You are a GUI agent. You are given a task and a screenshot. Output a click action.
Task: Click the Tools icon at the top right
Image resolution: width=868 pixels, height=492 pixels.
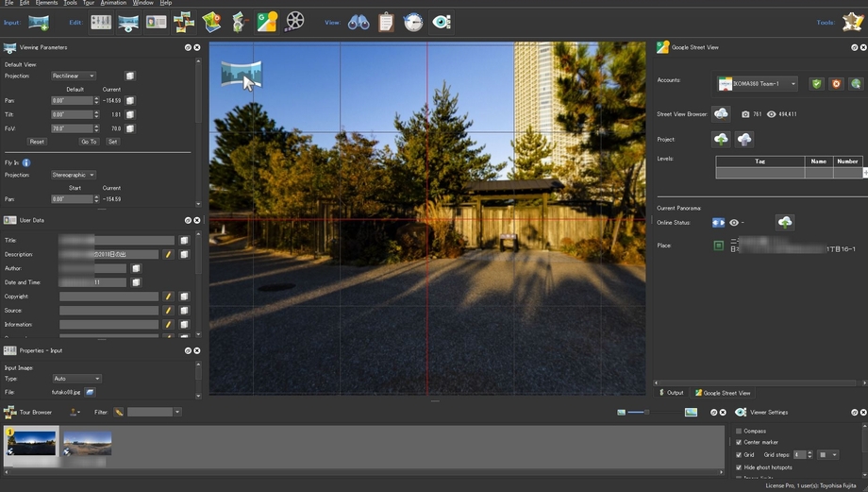[853, 22]
